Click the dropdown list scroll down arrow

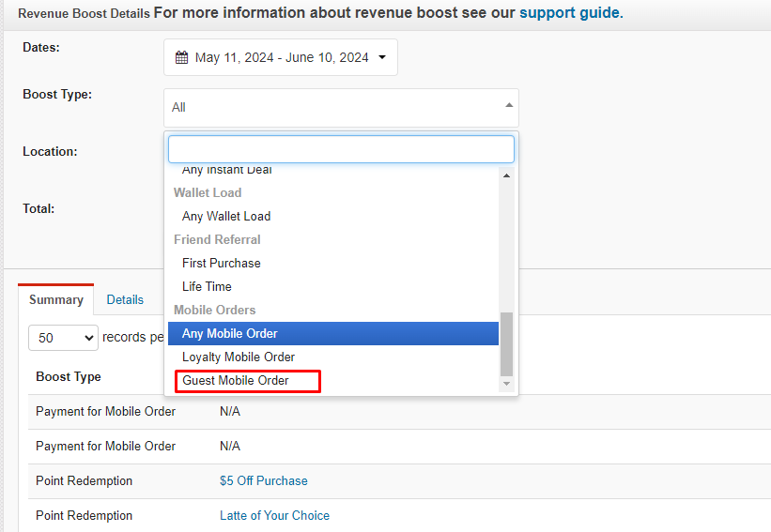[x=506, y=384]
